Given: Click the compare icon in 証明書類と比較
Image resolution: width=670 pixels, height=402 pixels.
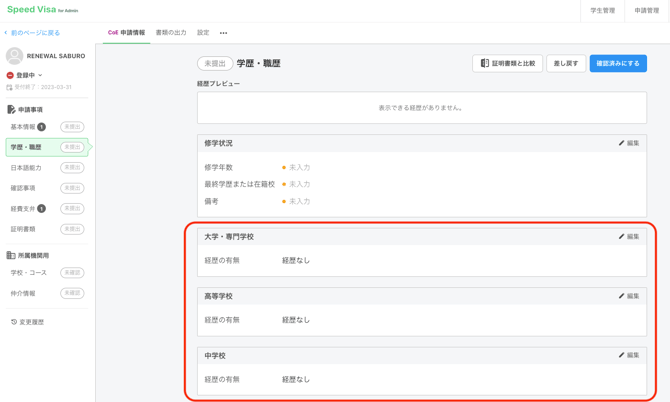Looking at the screenshot, I should click(485, 63).
